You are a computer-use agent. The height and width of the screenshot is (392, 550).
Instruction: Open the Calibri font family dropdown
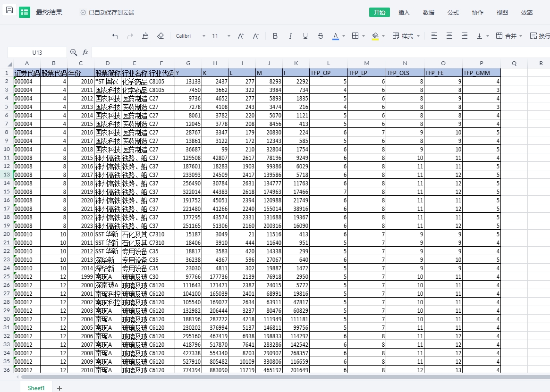191,36
